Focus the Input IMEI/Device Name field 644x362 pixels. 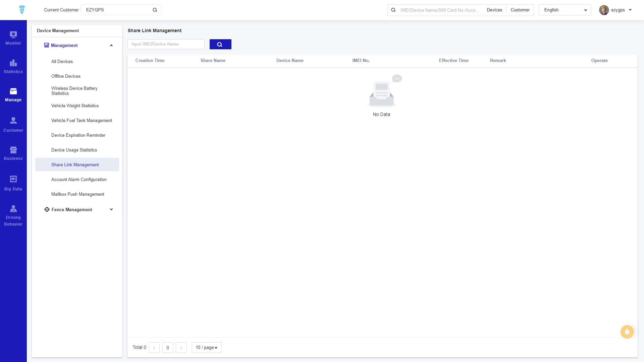[x=166, y=44]
